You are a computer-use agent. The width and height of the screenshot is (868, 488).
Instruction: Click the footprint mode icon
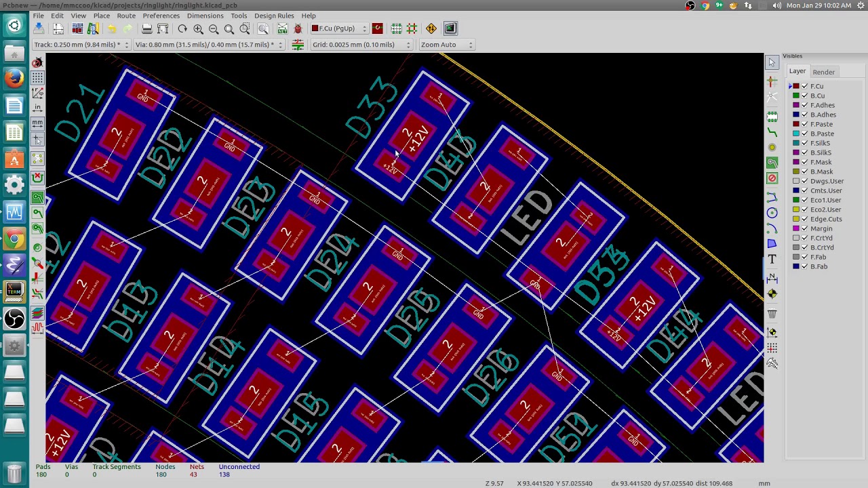[396, 28]
